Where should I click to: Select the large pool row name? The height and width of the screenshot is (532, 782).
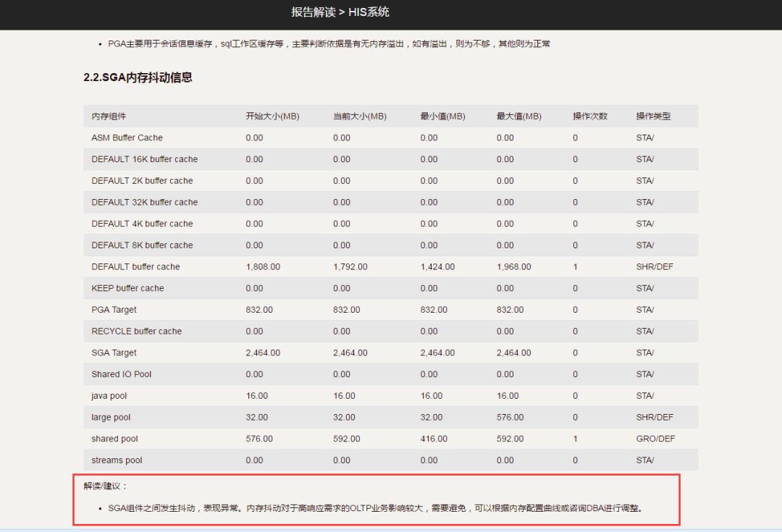[111, 418]
